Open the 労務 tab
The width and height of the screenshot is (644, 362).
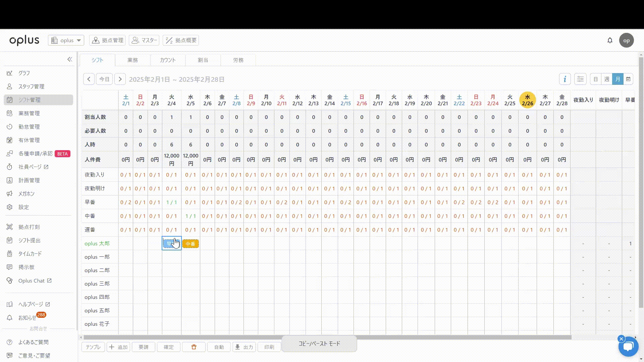click(238, 60)
